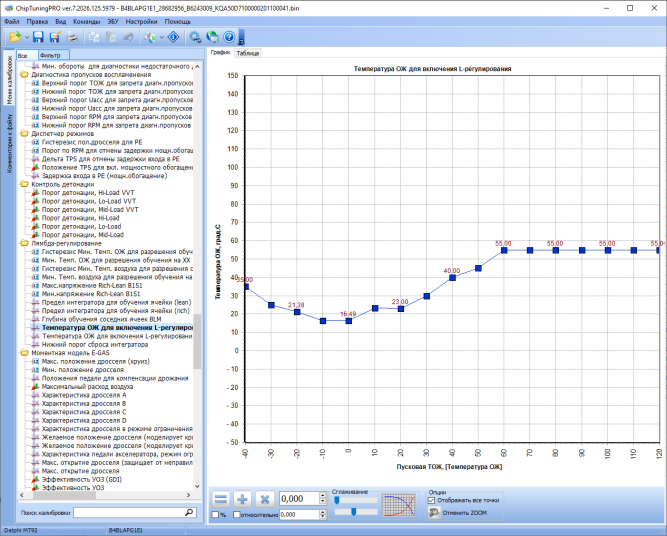Click the Paste clipboard icon in toolbar
667x536 pixels.
click(x=111, y=37)
